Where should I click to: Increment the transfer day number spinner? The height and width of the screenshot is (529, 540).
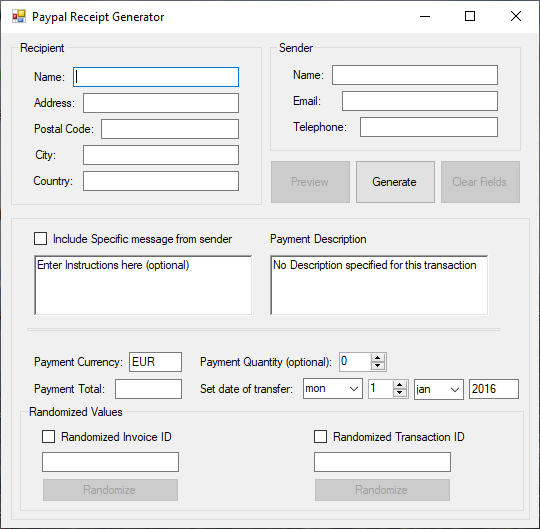click(399, 385)
